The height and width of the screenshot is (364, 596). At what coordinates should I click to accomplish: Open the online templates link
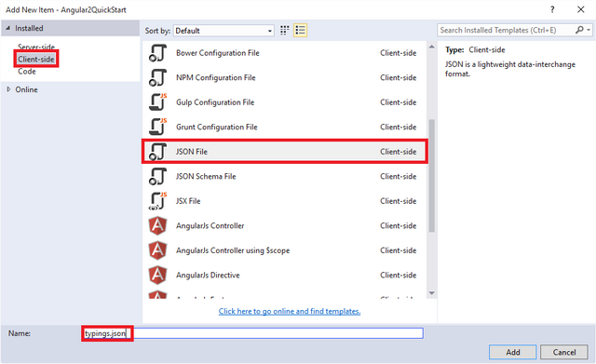(290, 311)
